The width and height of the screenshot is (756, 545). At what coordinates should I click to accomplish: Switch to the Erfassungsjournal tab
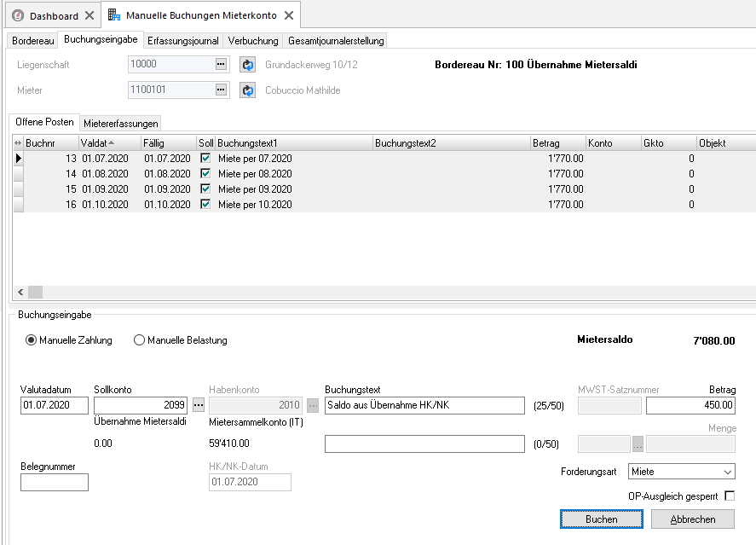coord(182,41)
